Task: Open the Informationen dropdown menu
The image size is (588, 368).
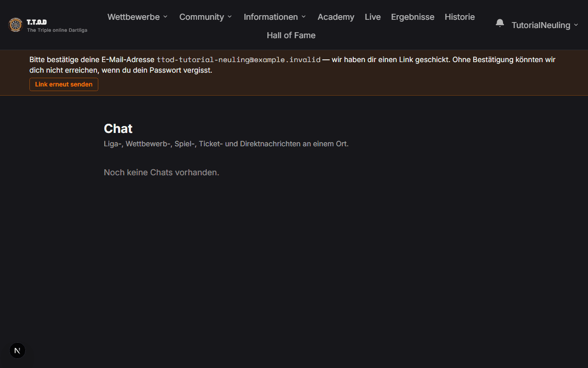Action: click(x=275, y=17)
